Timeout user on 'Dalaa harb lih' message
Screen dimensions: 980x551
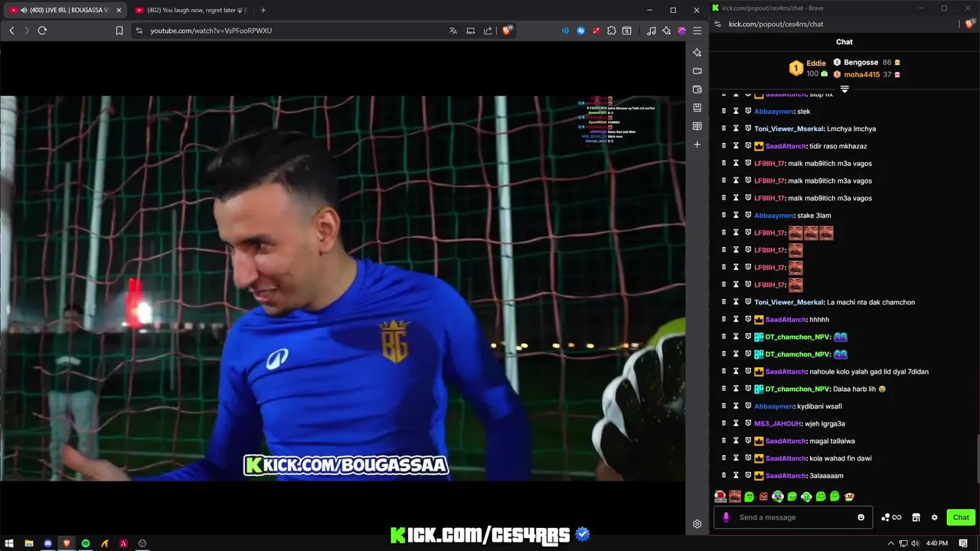click(736, 389)
